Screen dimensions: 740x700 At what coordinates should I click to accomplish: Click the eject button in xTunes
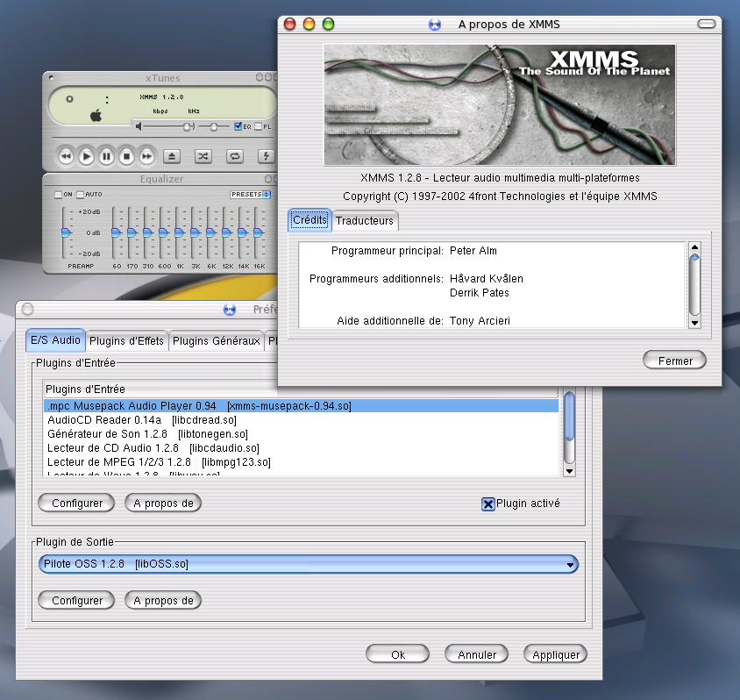click(172, 156)
